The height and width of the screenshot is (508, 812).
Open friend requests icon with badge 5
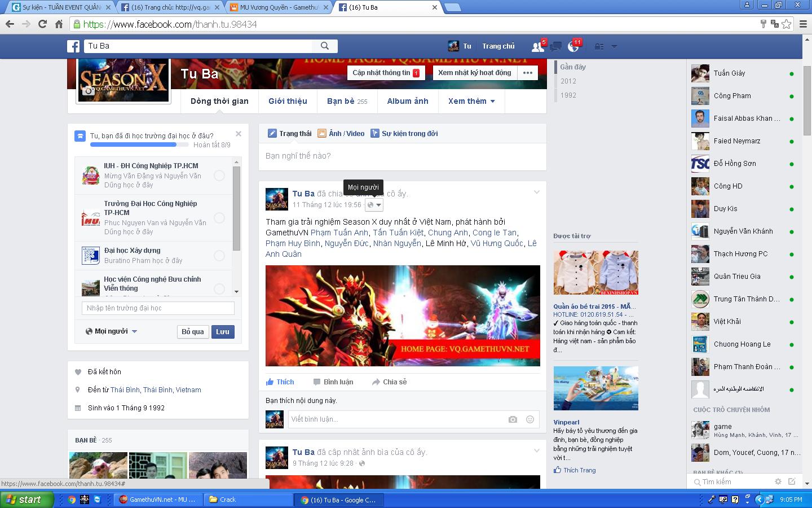[x=537, y=47]
